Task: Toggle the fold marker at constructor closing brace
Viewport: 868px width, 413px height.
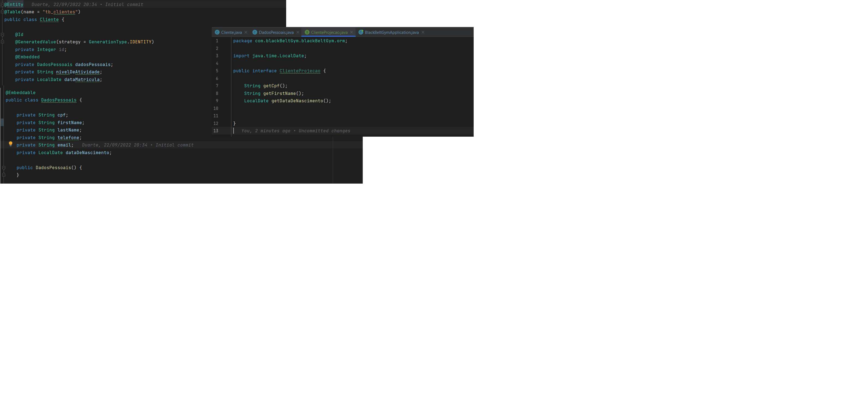Action: coord(4,175)
